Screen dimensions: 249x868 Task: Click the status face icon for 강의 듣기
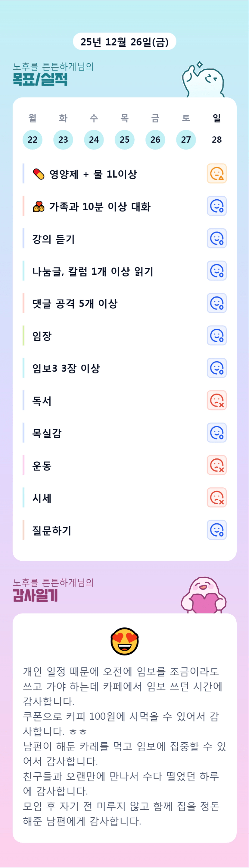pos(216,238)
